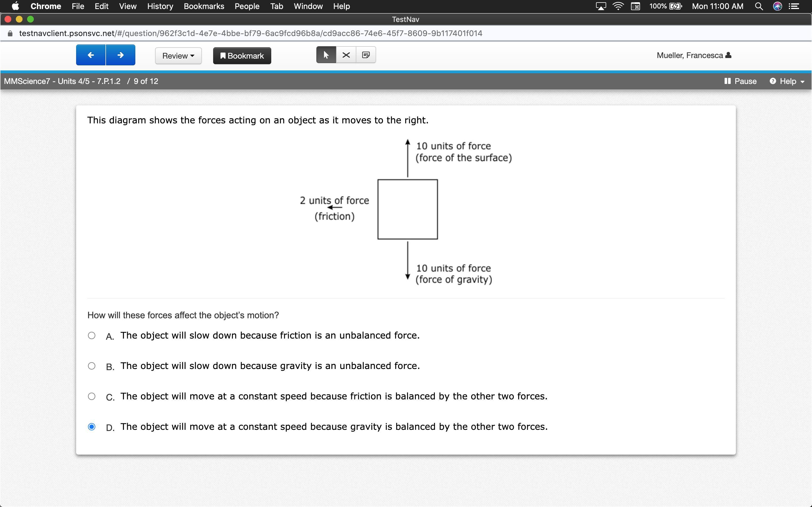Open the Bookmarks menu in menu bar
The width and height of the screenshot is (812, 507).
coord(204,6)
